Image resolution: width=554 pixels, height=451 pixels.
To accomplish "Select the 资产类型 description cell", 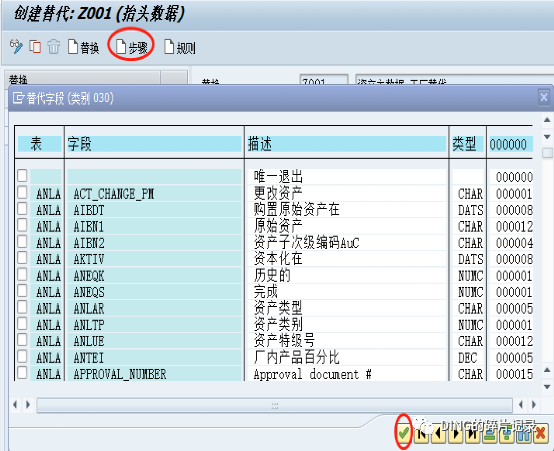I will [347, 309].
